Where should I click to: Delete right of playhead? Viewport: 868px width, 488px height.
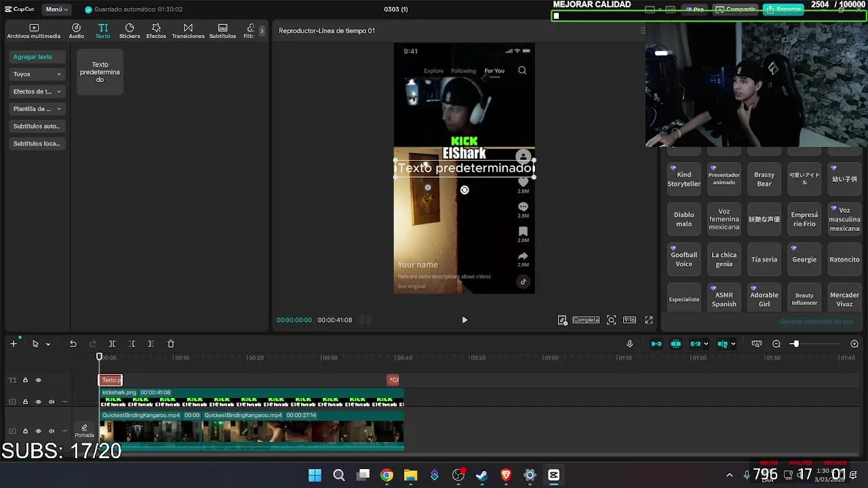(x=151, y=344)
